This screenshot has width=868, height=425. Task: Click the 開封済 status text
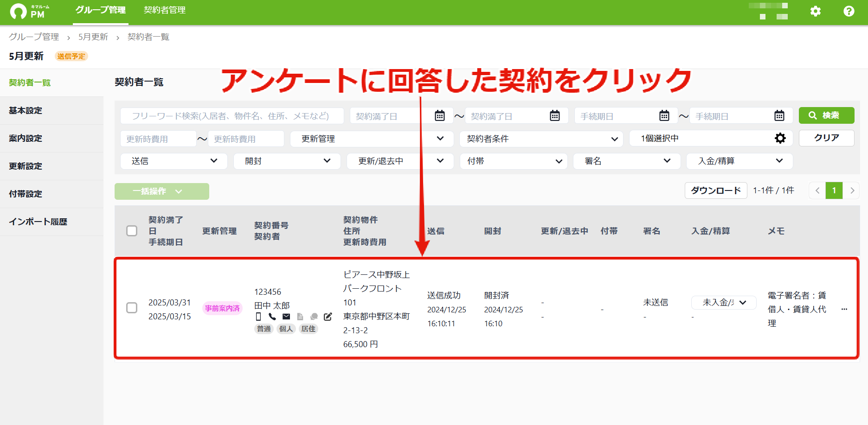tap(496, 295)
